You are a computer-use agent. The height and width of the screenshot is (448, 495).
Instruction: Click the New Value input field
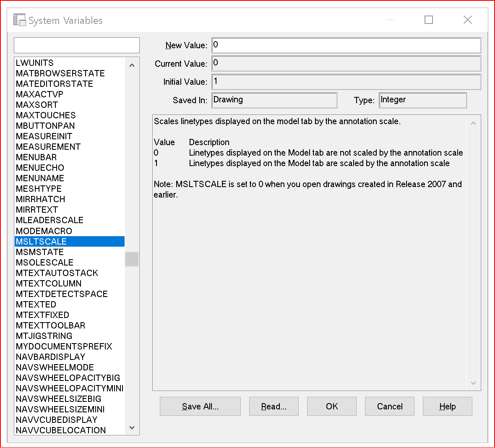click(x=346, y=45)
